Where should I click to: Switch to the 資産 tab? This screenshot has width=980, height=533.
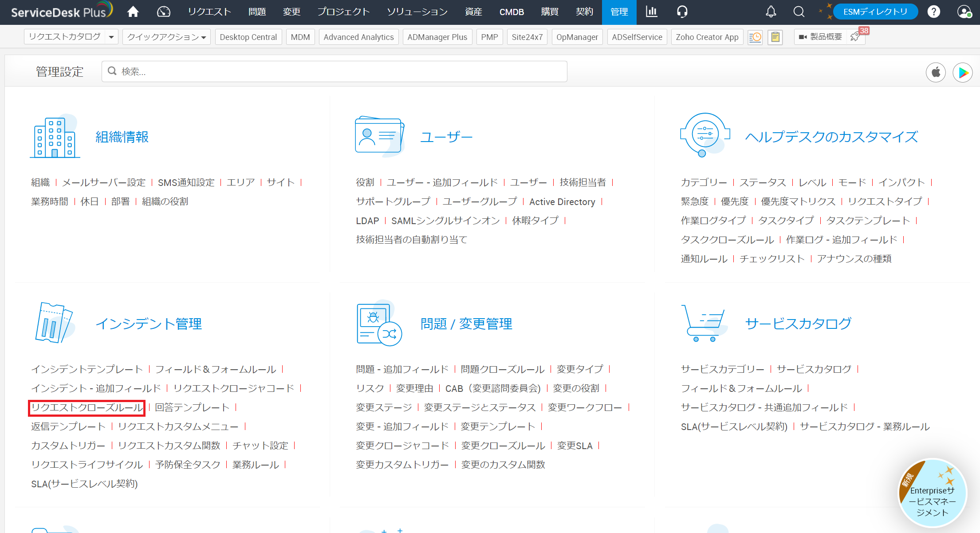tap(473, 12)
